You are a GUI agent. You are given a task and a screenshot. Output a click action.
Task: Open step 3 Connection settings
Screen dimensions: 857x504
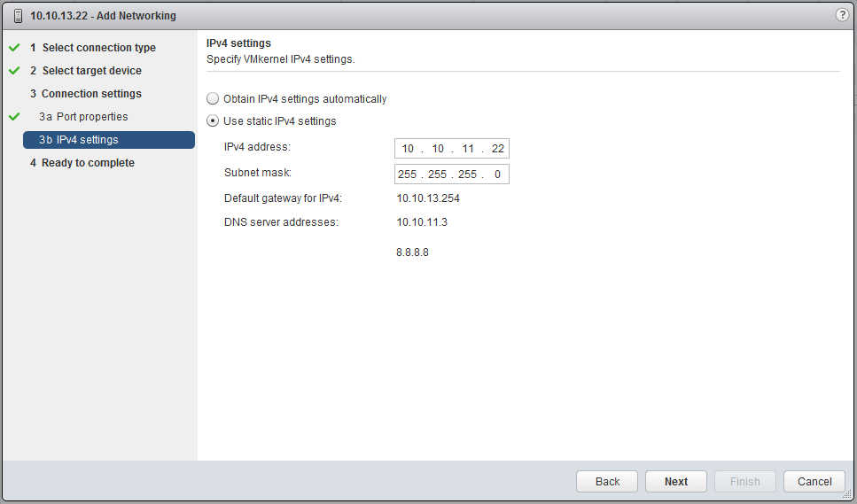coord(86,93)
